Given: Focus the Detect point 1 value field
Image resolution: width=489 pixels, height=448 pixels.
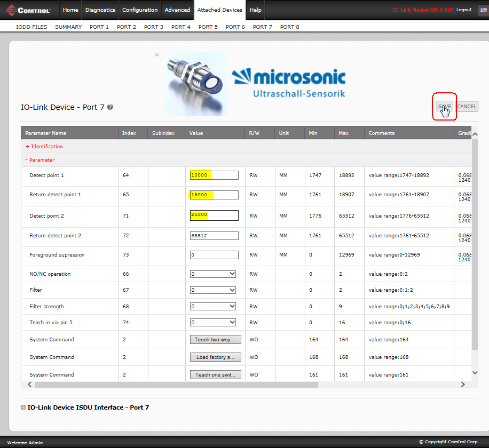Looking at the screenshot, I should 214,175.
